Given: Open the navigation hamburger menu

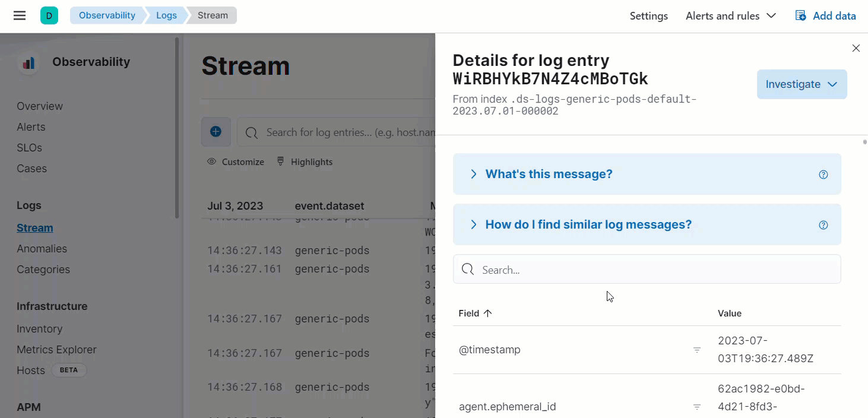Looking at the screenshot, I should tap(20, 15).
